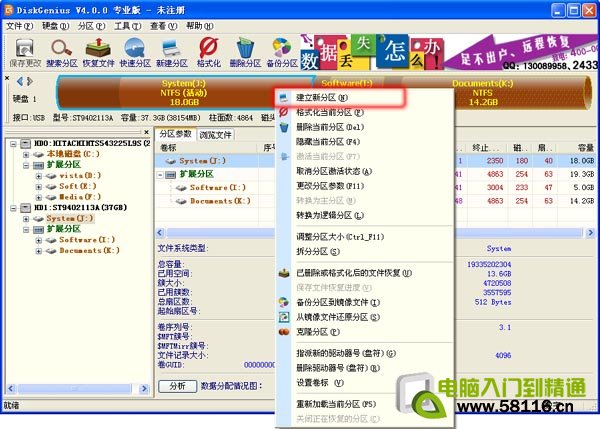600x429 pixels.
Task: Collapse the HD0 Hitachi disk tree node
Action: click(11, 144)
